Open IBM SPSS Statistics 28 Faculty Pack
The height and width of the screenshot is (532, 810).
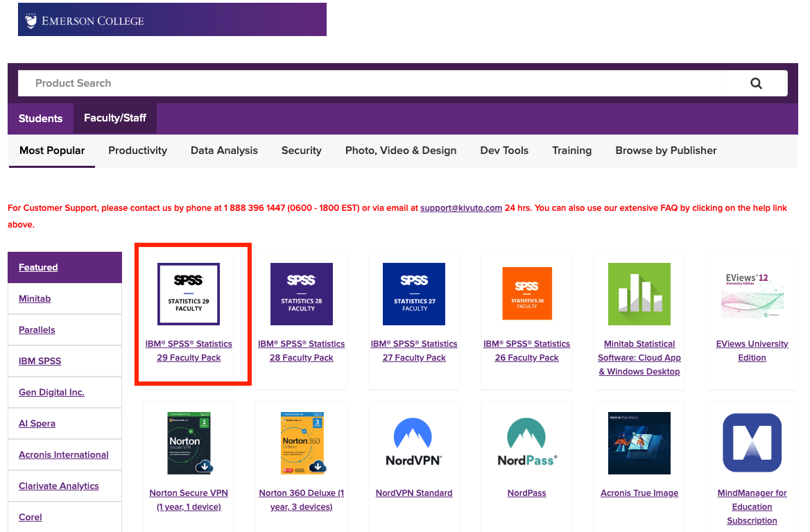(x=301, y=350)
